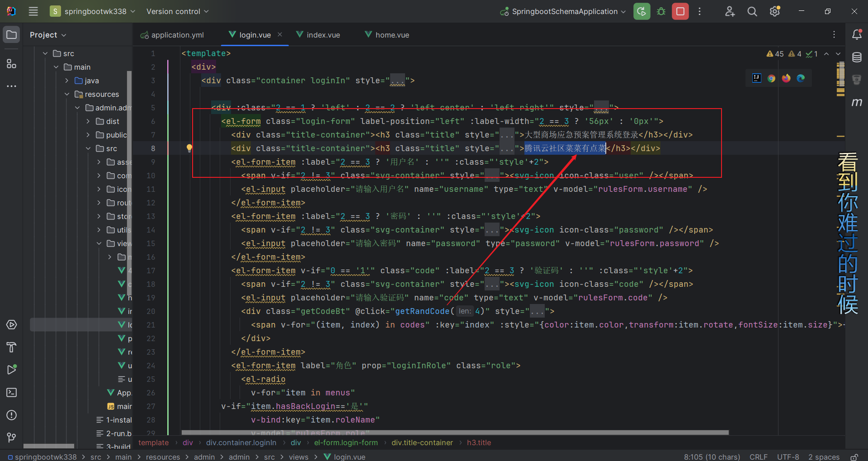Show intention actions light bulb
868x461 pixels.
point(189,148)
